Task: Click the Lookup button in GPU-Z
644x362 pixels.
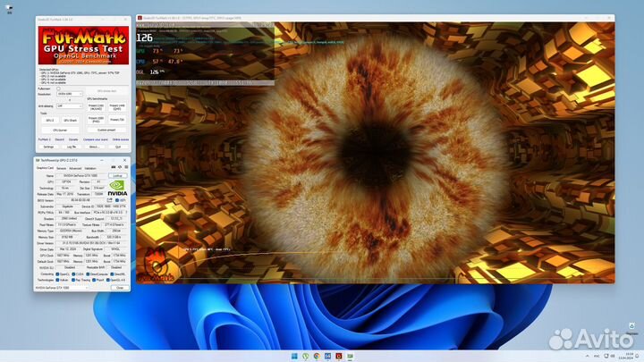Action: [116, 175]
